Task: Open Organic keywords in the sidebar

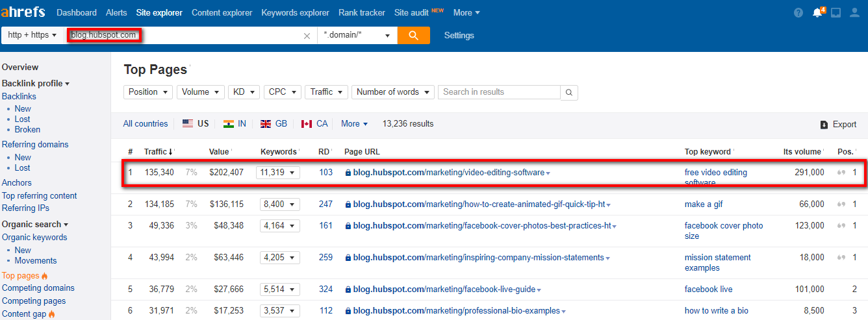Action: [x=34, y=237]
